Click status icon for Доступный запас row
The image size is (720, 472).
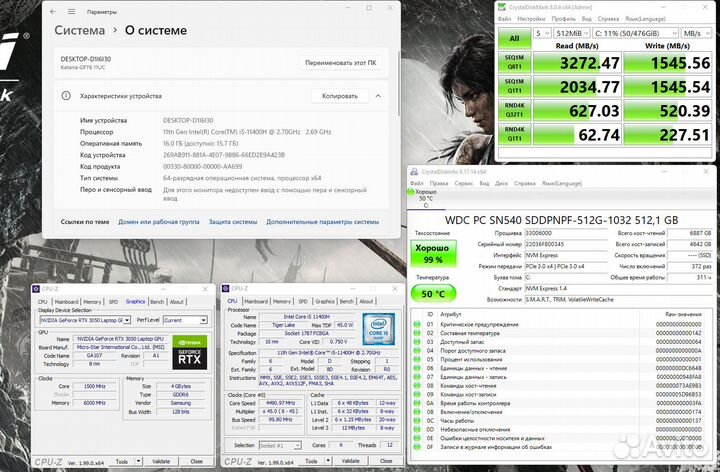[x=417, y=342]
